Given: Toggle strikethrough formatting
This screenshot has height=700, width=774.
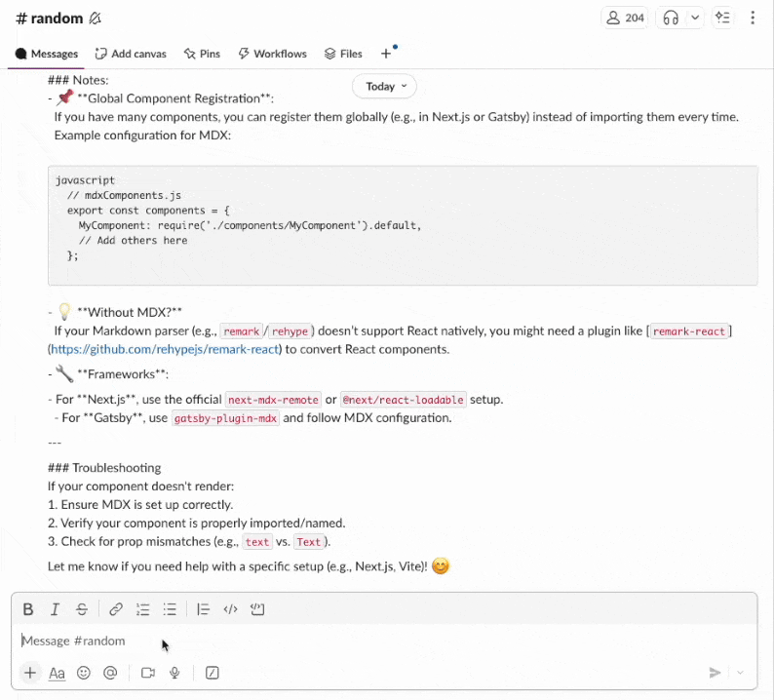Looking at the screenshot, I should [x=82, y=609].
